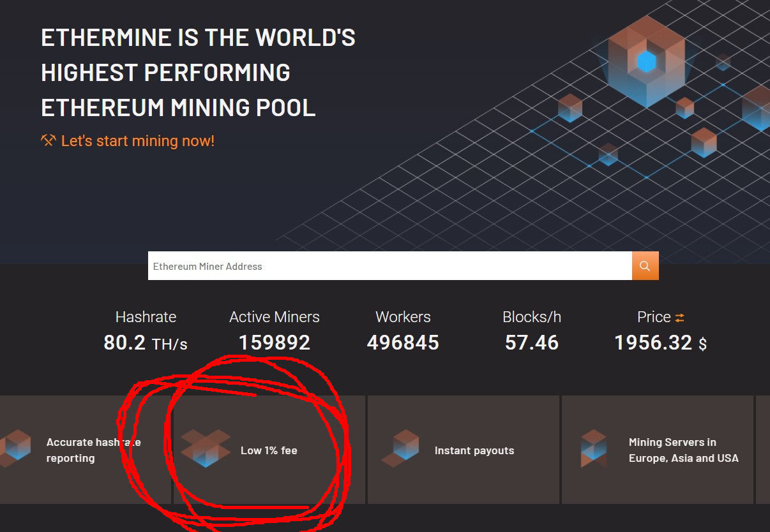
Task: Click the orange search magnifier button
Action: coord(645,265)
